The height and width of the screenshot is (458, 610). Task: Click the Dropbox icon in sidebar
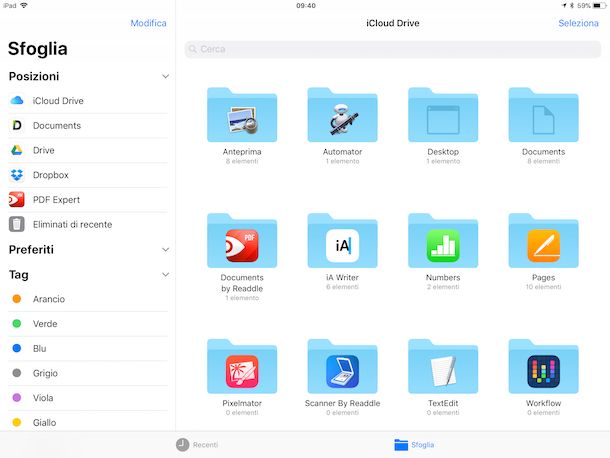(17, 175)
